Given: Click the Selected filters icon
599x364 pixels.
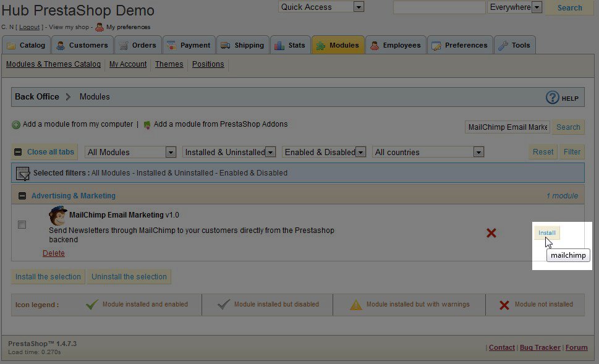Looking at the screenshot, I should click(23, 173).
